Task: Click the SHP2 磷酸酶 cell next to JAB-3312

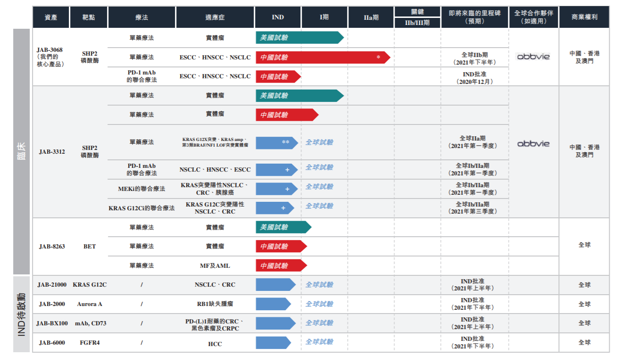Action: [x=90, y=151]
